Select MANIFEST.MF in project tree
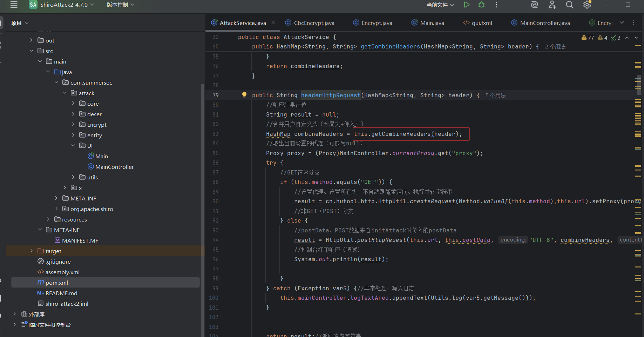 80,240
